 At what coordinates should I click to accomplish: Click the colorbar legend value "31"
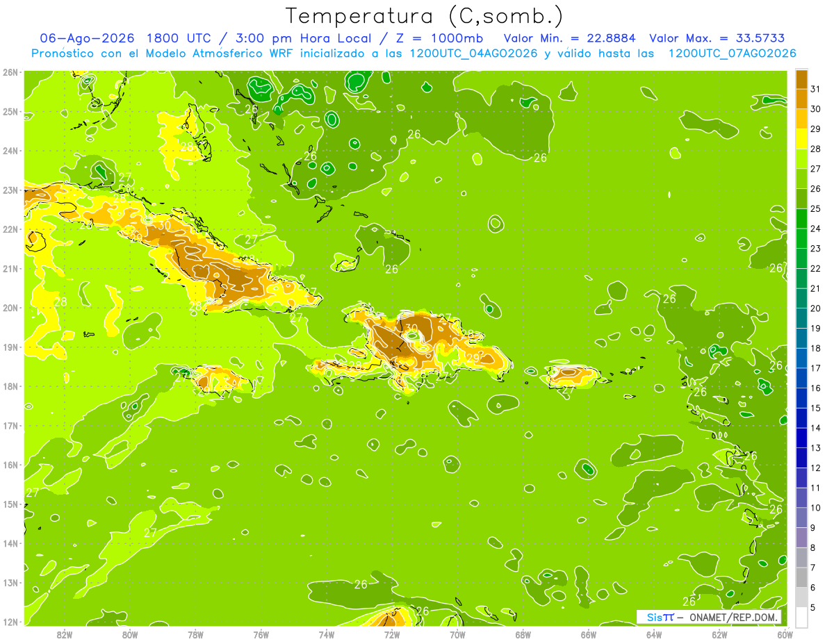coord(815,89)
